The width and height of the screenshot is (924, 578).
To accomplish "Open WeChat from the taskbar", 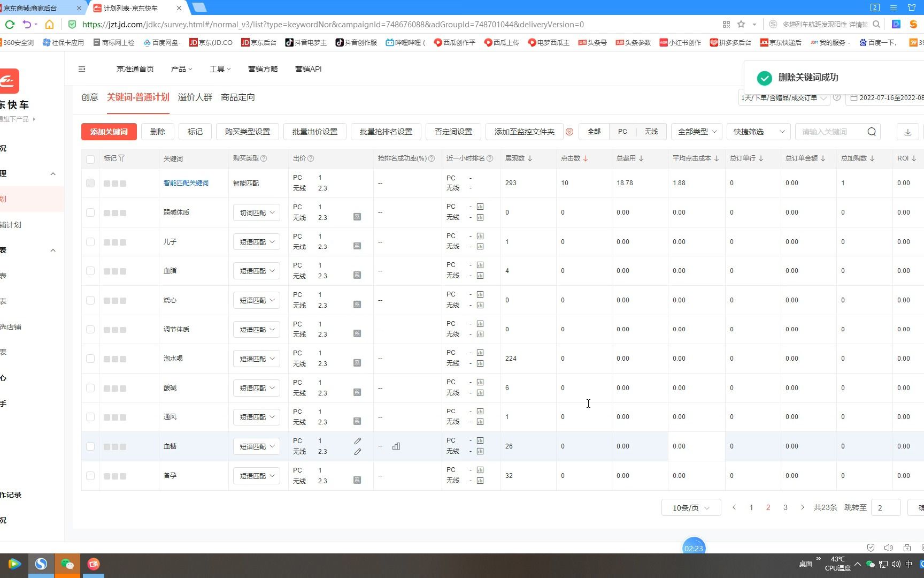I will (x=67, y=564).
